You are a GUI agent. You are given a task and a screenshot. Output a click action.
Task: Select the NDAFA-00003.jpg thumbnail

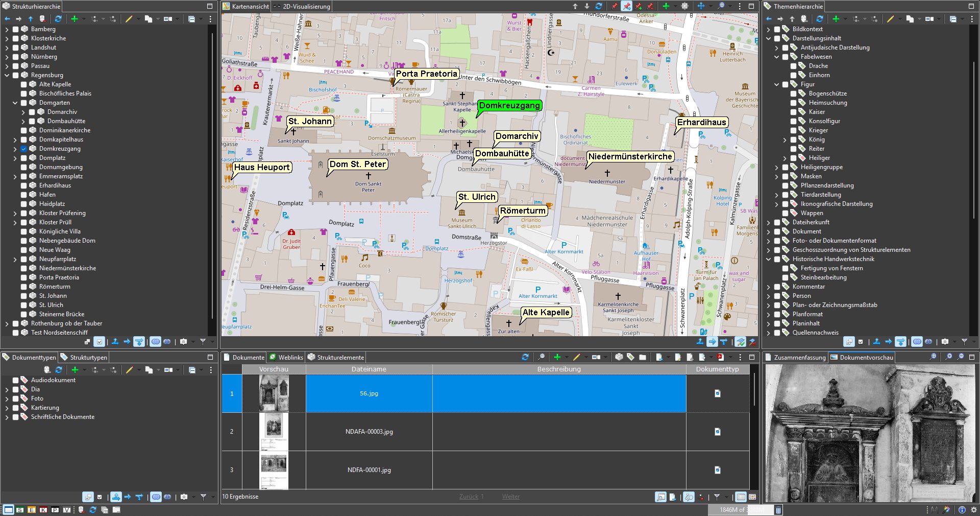coord(274,432)
